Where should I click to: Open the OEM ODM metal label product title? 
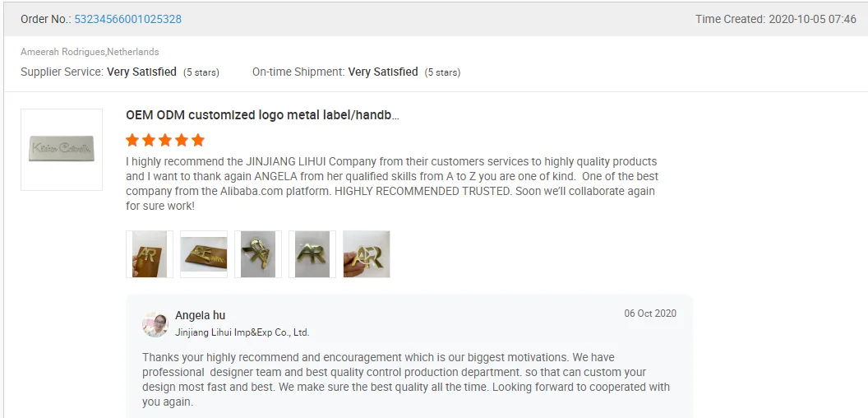(262, 115)
